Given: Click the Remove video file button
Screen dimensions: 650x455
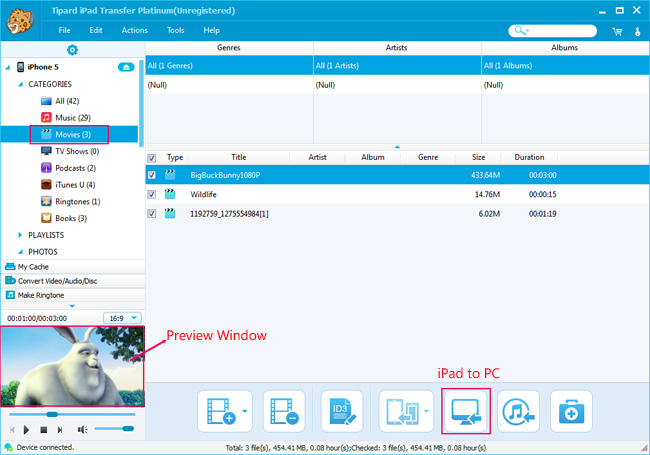Looking at the screenshot, I should point(284,411).
